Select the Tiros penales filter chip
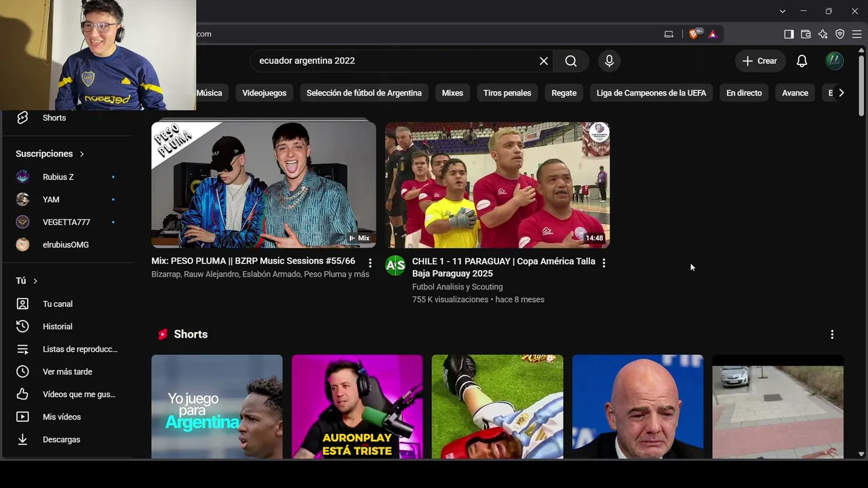The image size is (868, 488). 507,93
